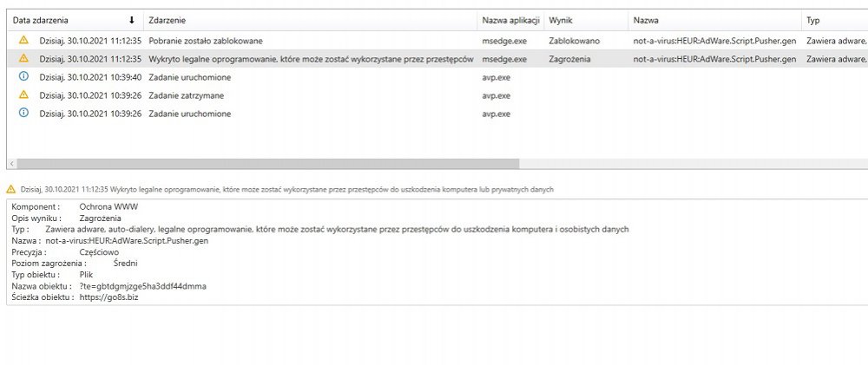
Task: Sort by Wynik column header
Action: pyautogui.click(x=562, y=20)
